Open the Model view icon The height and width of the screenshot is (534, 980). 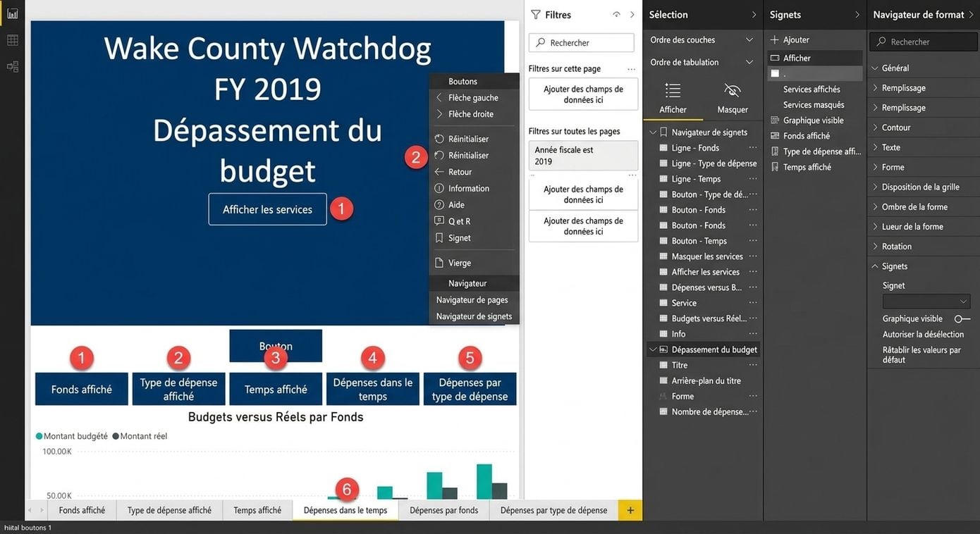coord(12,67)
